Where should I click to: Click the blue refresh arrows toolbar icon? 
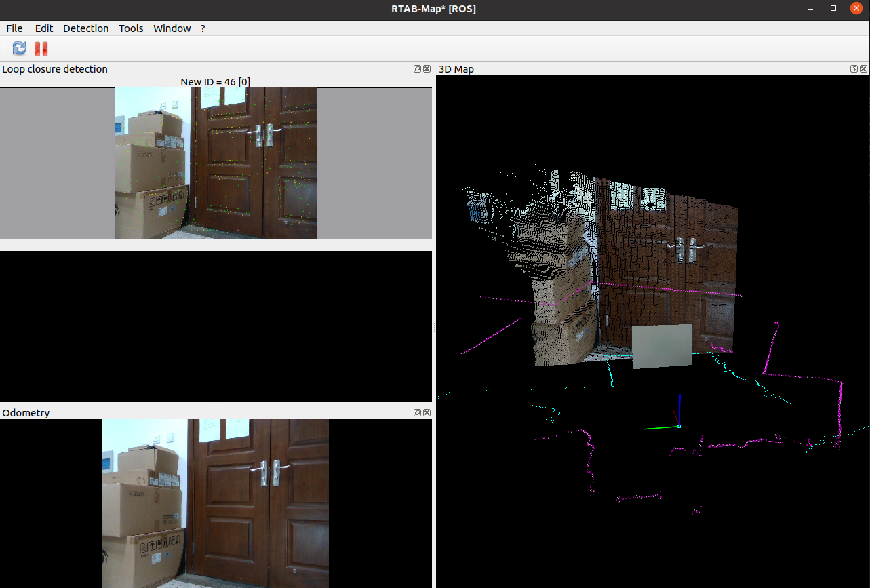pos(19,48)
